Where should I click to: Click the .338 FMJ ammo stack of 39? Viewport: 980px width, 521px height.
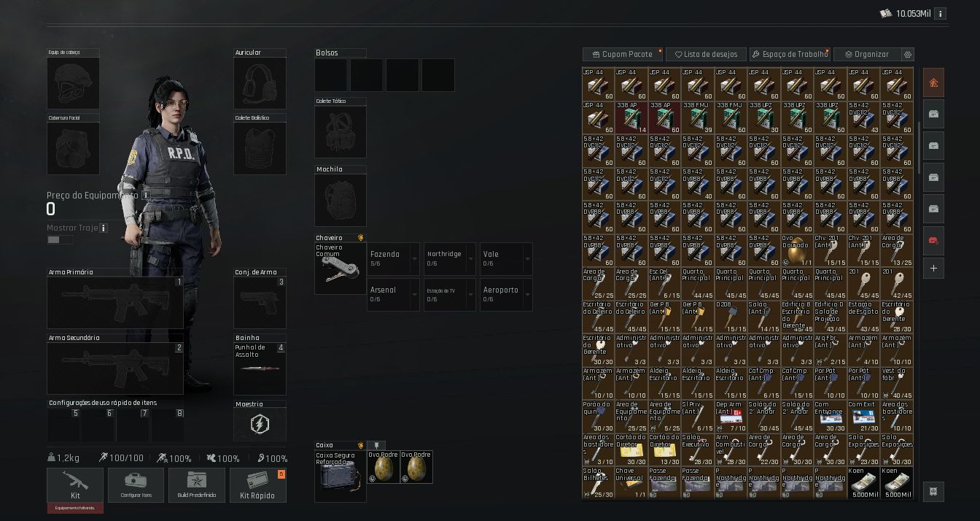coord(697,117)
